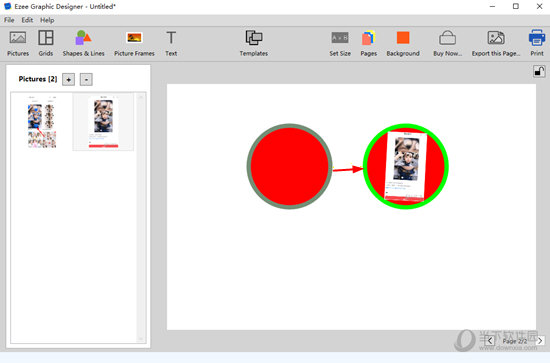Go to the previous page
This screenshot has height=363, width=550.
tap(490, 341)
